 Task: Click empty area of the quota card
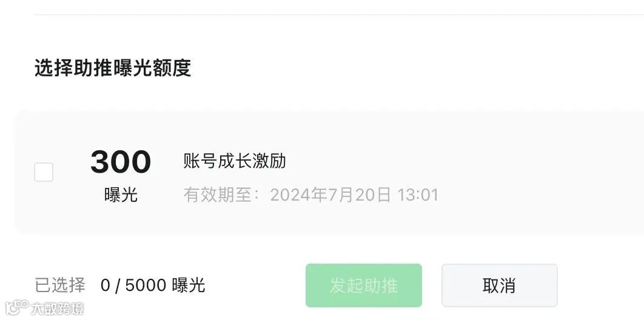click(x=534, y=172)
